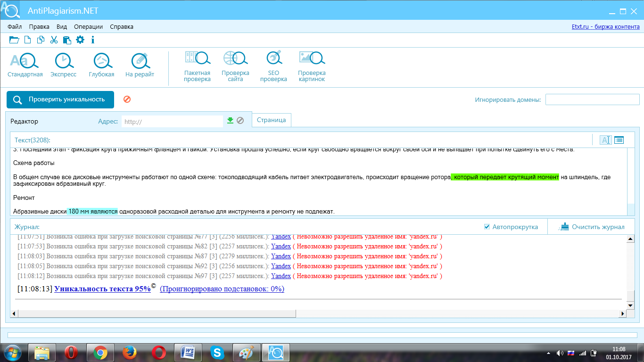Open the Правка menu

[39, 27]
